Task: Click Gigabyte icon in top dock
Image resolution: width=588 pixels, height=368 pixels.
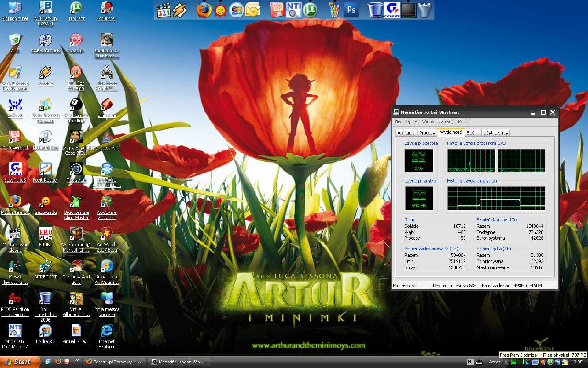Action: [x=392, y=10]
